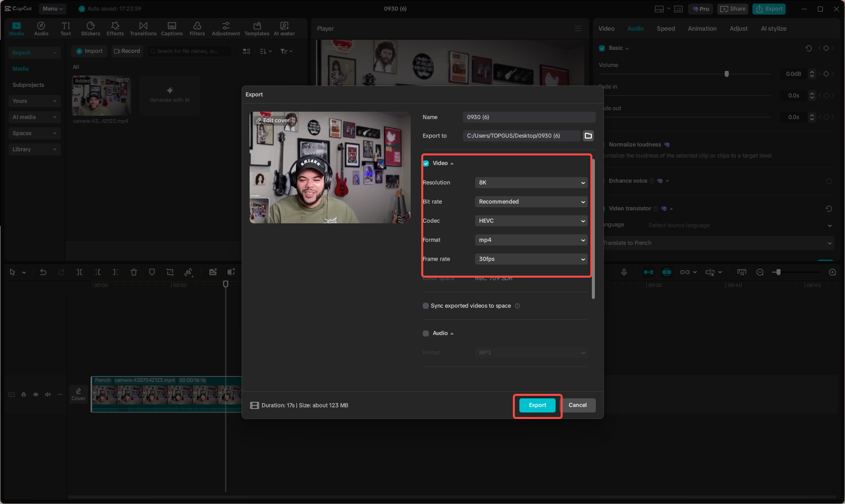Click the Export button in the dialog

point(537,405)
